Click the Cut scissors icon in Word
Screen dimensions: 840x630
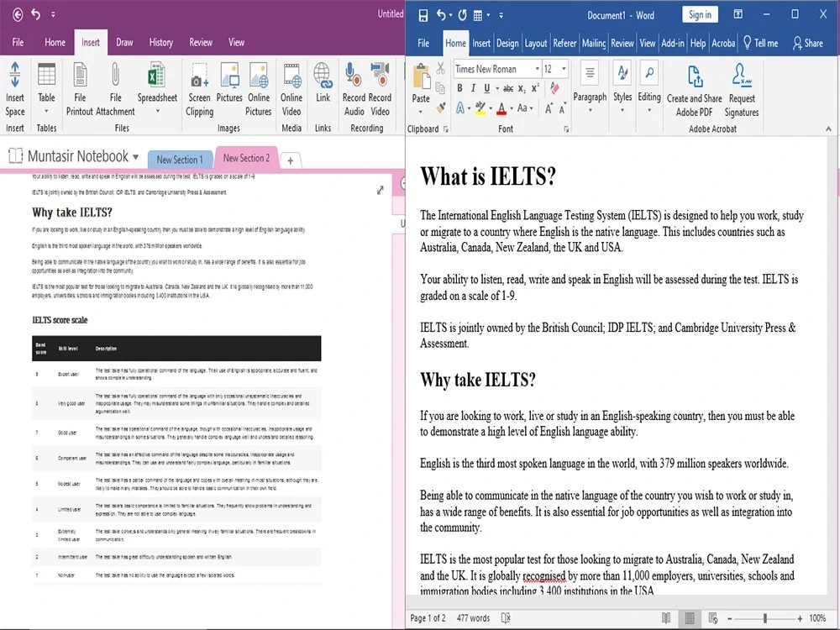pyautogui.click(x=440, y=69)
